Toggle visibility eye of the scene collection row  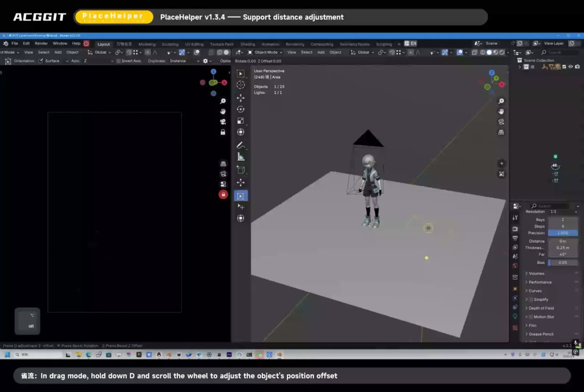[x=570, y=67]
